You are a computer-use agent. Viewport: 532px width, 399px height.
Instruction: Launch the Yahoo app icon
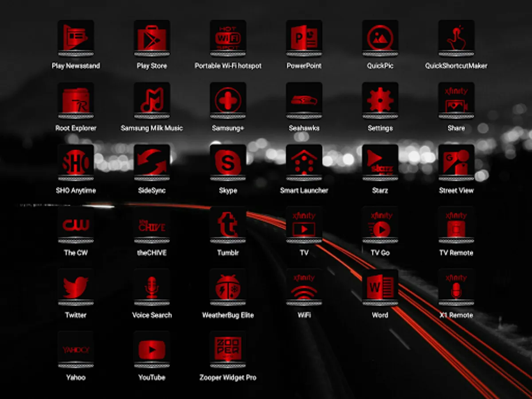(x=75, y=350)
